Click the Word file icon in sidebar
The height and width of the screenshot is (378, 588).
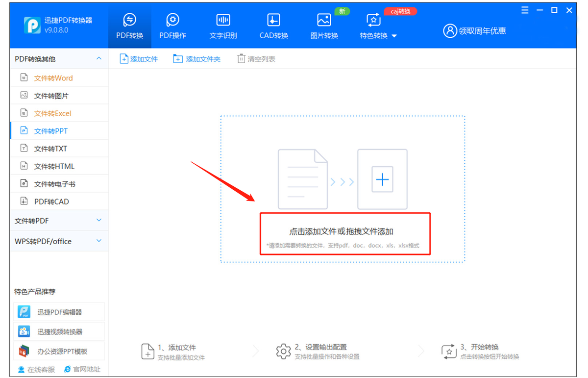(x=24, y=77)
